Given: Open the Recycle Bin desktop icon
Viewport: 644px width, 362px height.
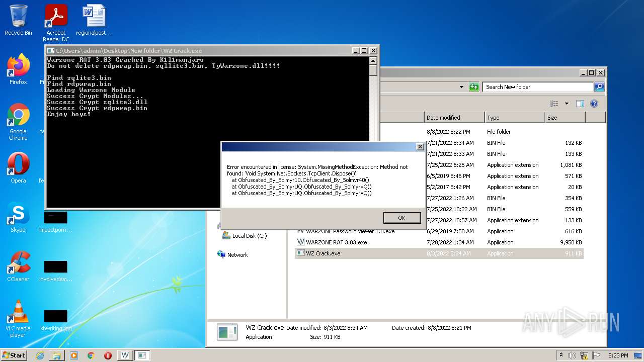Looking at the screenshot, I should click(18, 21).
